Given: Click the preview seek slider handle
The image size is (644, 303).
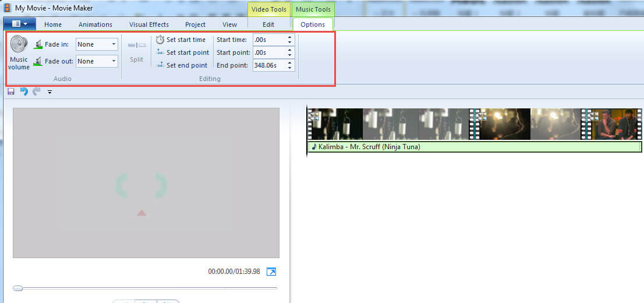Looking at the screenshot, I should pyautogui.click(x=17, y=288).
